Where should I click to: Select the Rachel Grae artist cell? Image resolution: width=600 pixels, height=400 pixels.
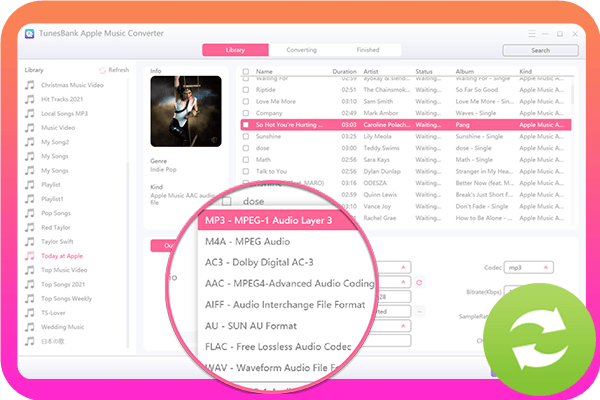(x=380, y=218)
